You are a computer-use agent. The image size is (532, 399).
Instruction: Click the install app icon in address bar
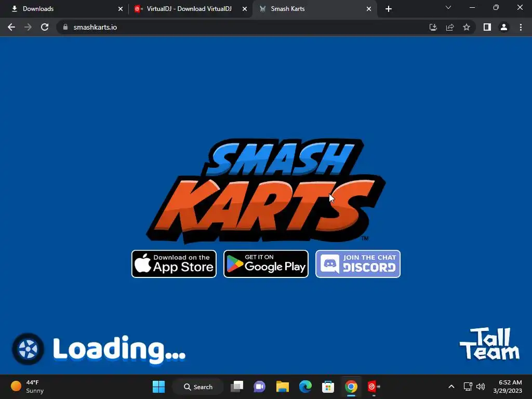point(433,27)
